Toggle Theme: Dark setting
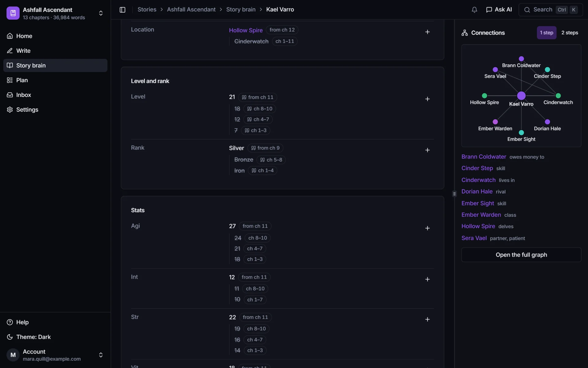 [55, 337]
